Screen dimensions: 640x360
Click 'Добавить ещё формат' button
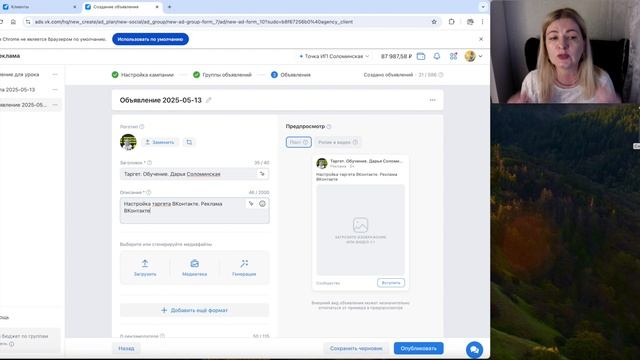(194, 310)
